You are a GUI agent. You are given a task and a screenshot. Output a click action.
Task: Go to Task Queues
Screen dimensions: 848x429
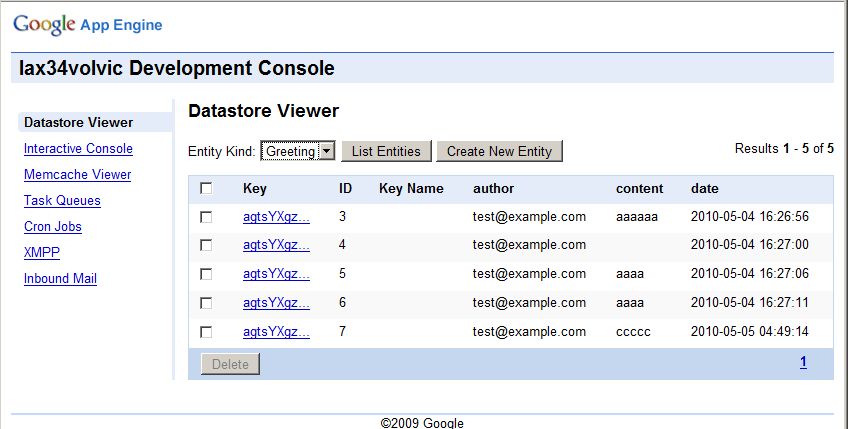[62, 200]
